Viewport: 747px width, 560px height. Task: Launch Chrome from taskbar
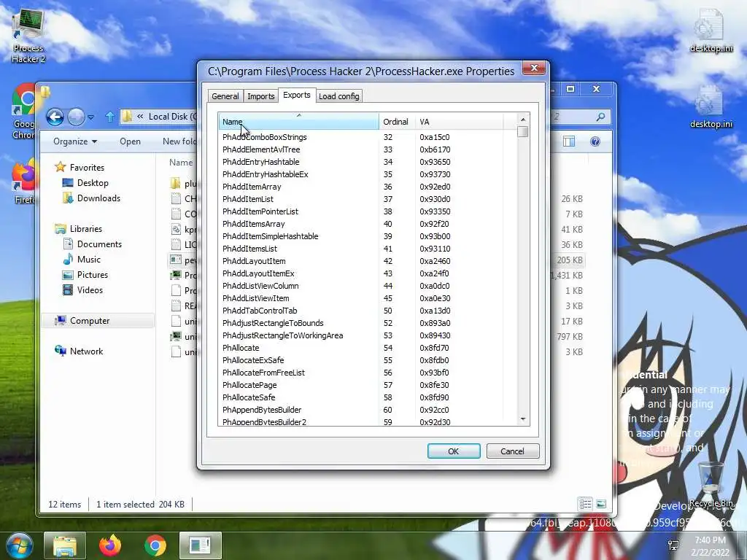pyautogui.click(x=155, y=545)
